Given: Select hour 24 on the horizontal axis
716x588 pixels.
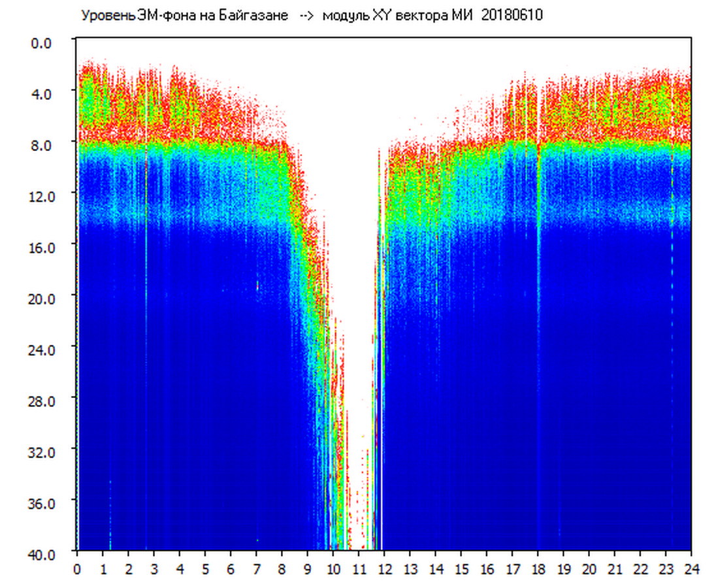Looking at the screenshot, I should pos(691,569).
